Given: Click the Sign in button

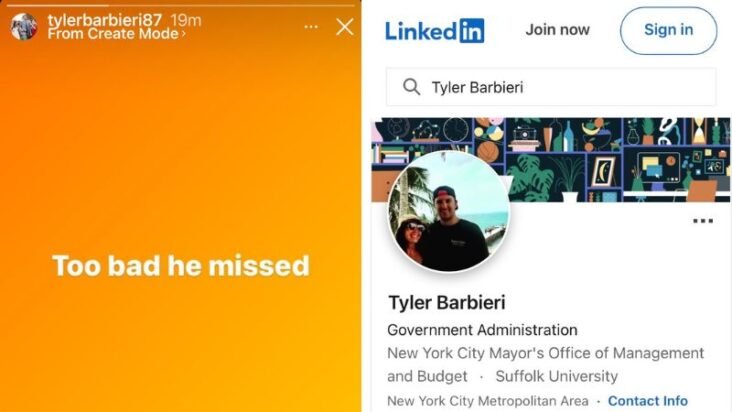Looking at the screenshot, I should (x=669, y=31).
